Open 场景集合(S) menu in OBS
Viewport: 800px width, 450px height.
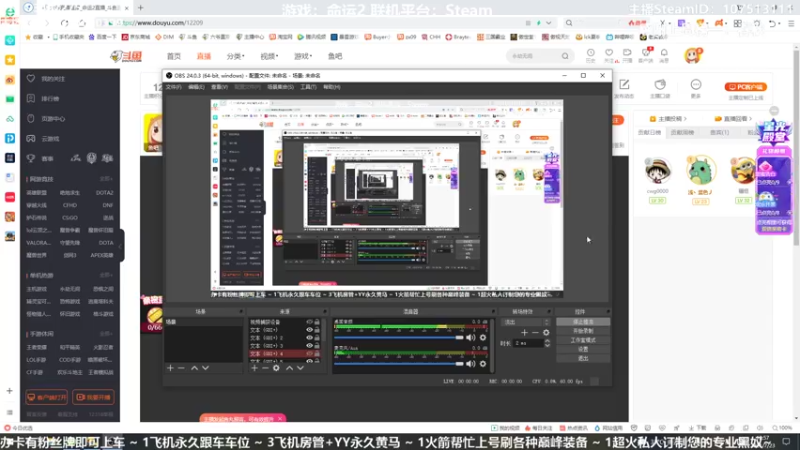[x=280, y=87]
